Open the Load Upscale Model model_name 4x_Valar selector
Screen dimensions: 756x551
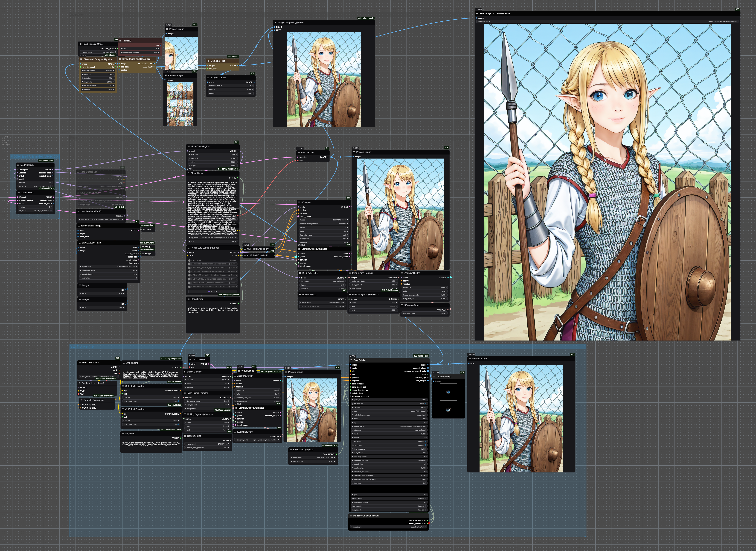pyautogui.click(x=98, y=52)
